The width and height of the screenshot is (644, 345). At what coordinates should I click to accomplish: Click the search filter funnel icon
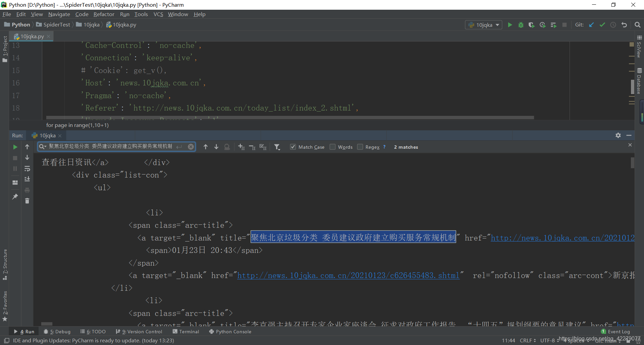(x=277, y=147)
